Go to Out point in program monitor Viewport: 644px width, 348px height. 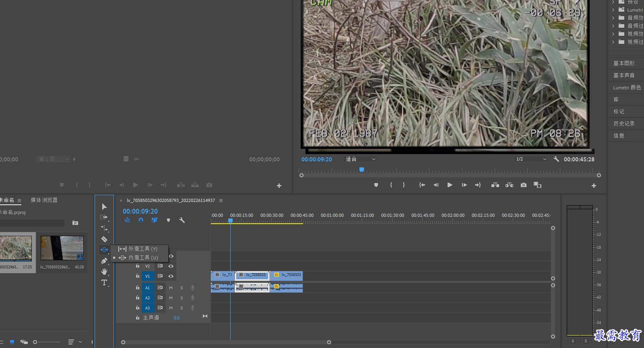(478, 185)
